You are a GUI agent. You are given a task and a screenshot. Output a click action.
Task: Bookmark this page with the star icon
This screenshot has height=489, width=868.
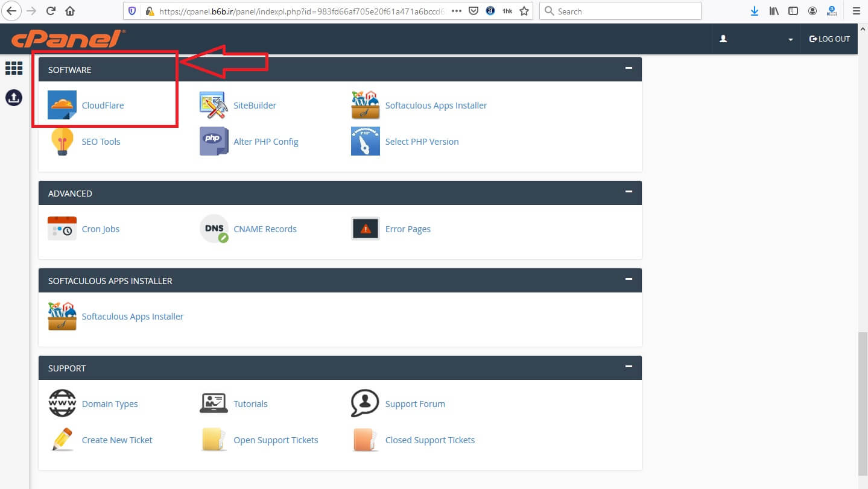click(x=524, y=11)
